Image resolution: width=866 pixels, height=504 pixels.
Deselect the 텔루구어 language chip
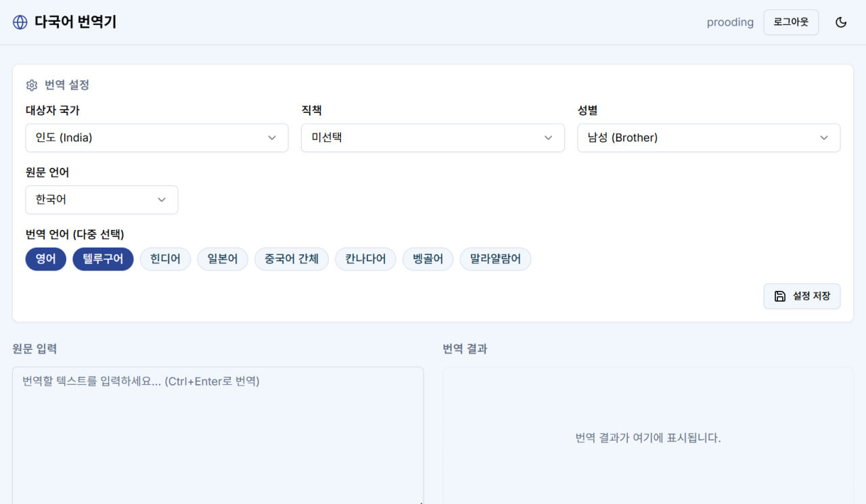pyautogui.click(x=103, y=259)
